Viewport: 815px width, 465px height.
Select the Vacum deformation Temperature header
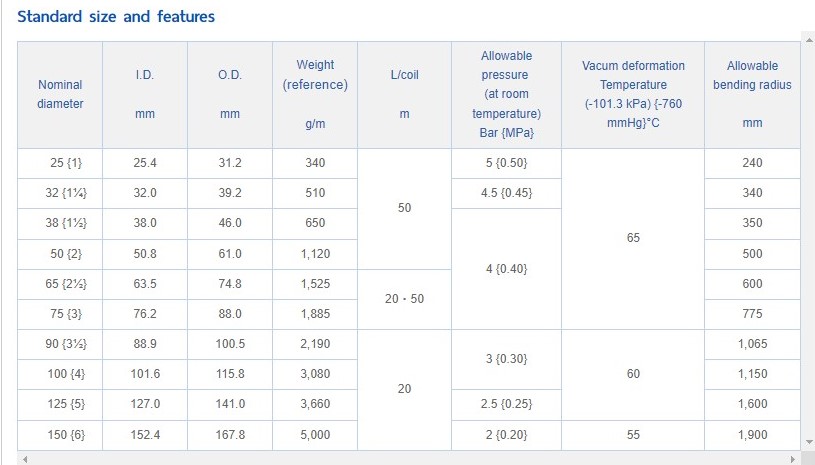coord(633,95)
